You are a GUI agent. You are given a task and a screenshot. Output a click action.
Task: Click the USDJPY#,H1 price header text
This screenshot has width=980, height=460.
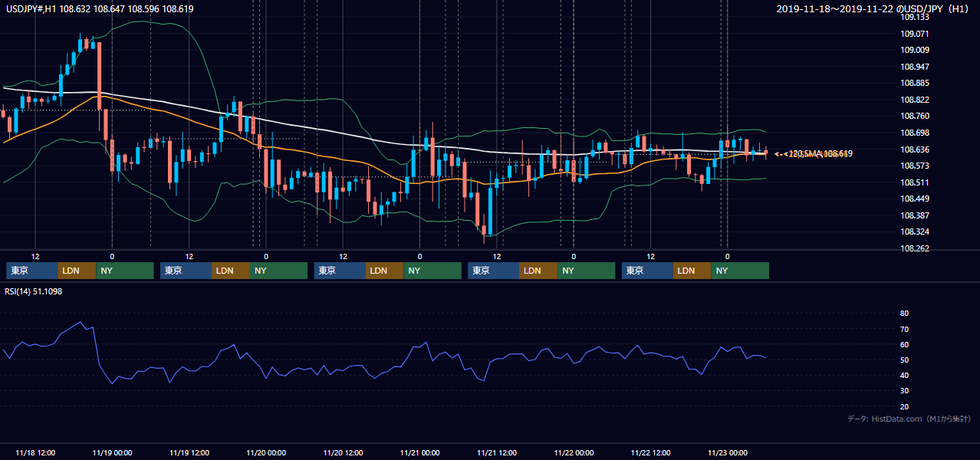click(x=100, y=9)
